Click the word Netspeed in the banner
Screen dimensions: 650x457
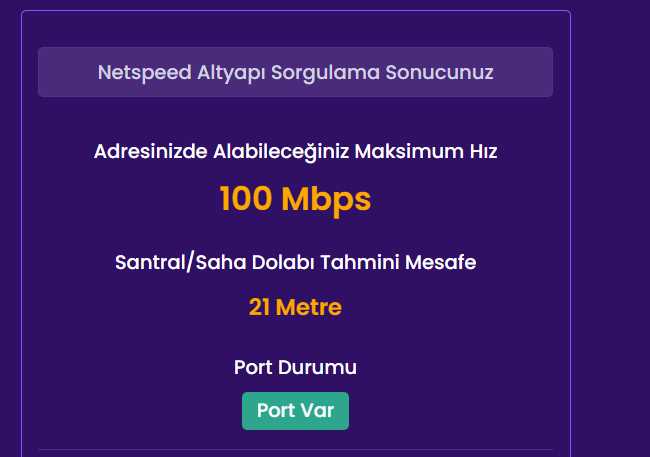(136, 72)
